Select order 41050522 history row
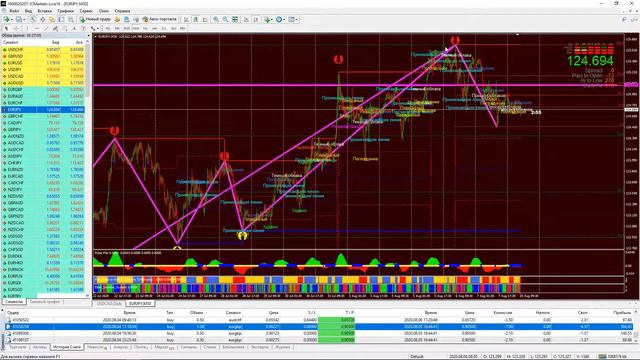This screenshot has height=360, width=640. pyautogui.click(x=318, y=320)
